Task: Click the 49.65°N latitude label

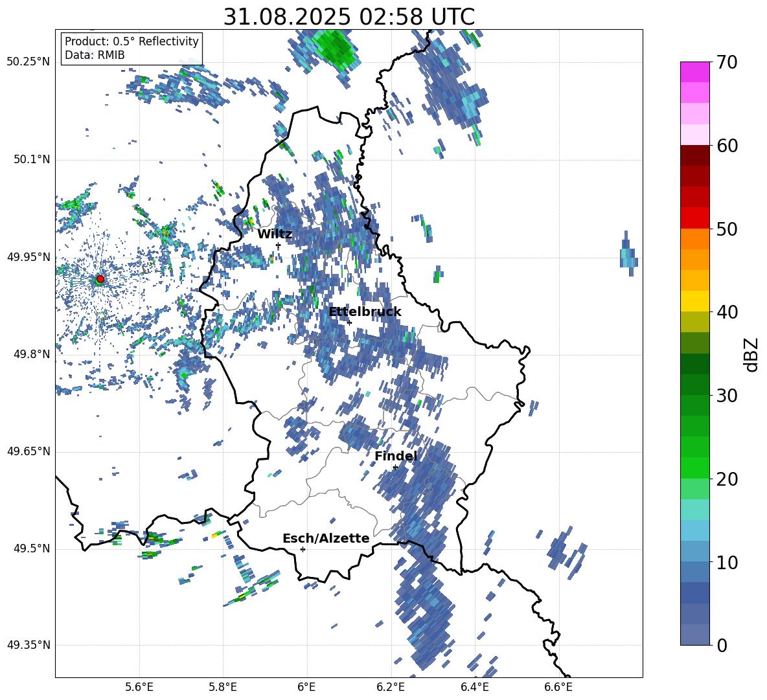Action: [x=29, y=451]
